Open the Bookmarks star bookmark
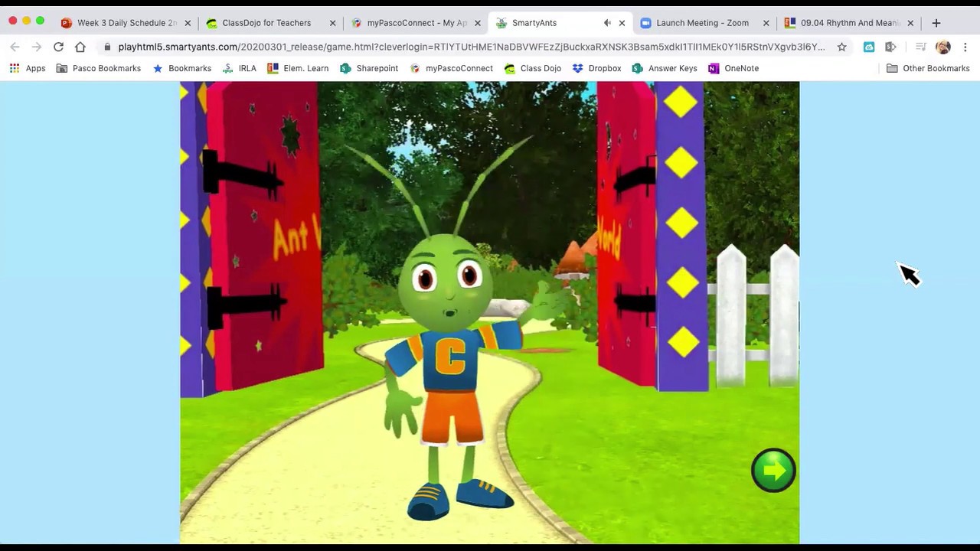 pyautogui.click(x=181, y=68)
